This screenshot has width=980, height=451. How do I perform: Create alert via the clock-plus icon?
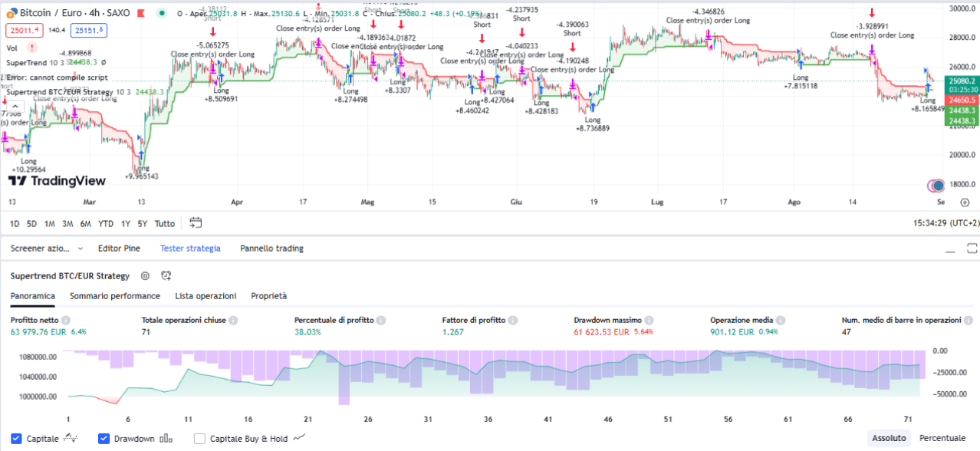click(x=166, y=275)
